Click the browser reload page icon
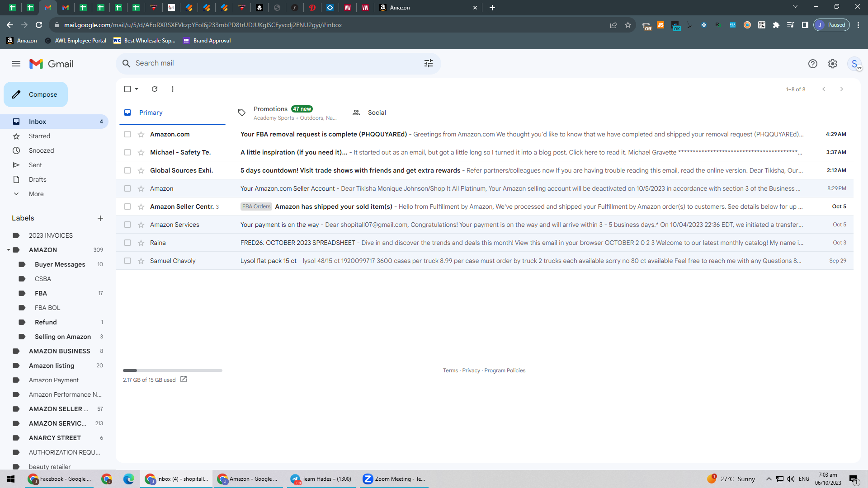The height and width of the screenshot is (488, 868). 39,25
